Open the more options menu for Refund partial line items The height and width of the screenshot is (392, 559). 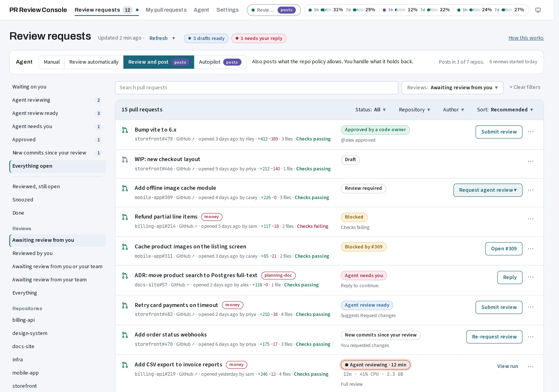pos(530,219)
